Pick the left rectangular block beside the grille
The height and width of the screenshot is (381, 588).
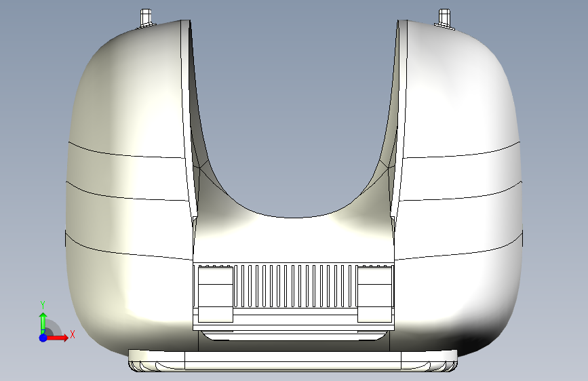(x=215, y=294)
